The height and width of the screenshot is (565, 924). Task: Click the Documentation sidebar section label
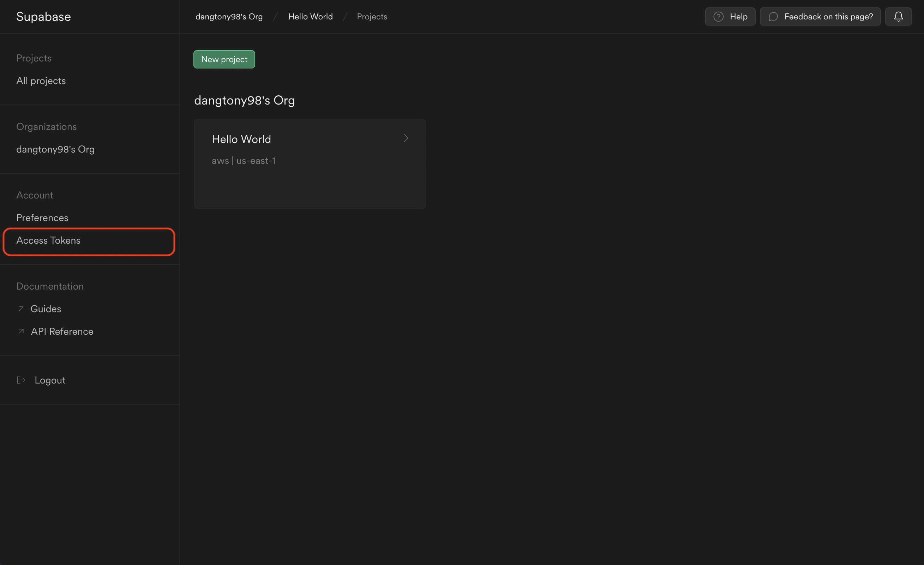[50, 286]
